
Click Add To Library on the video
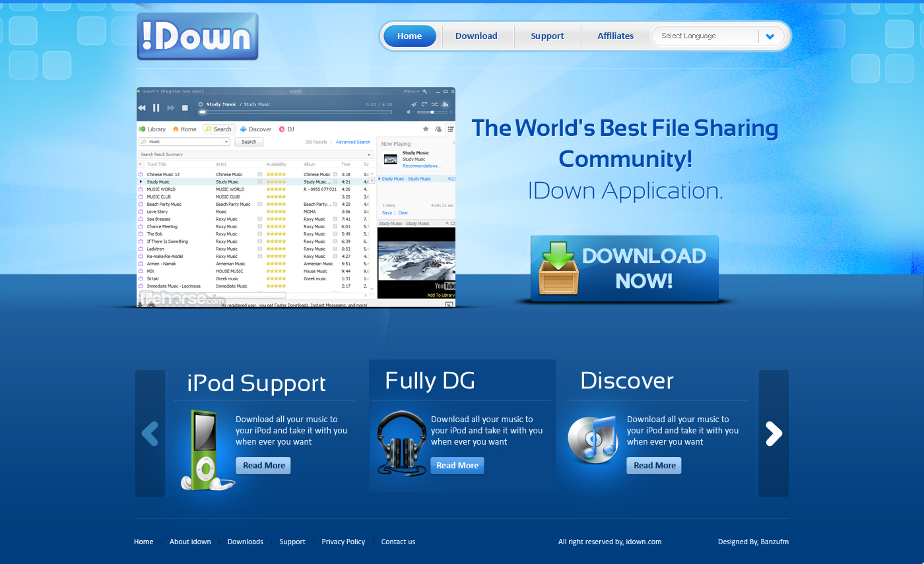click(x=441, y=295)
